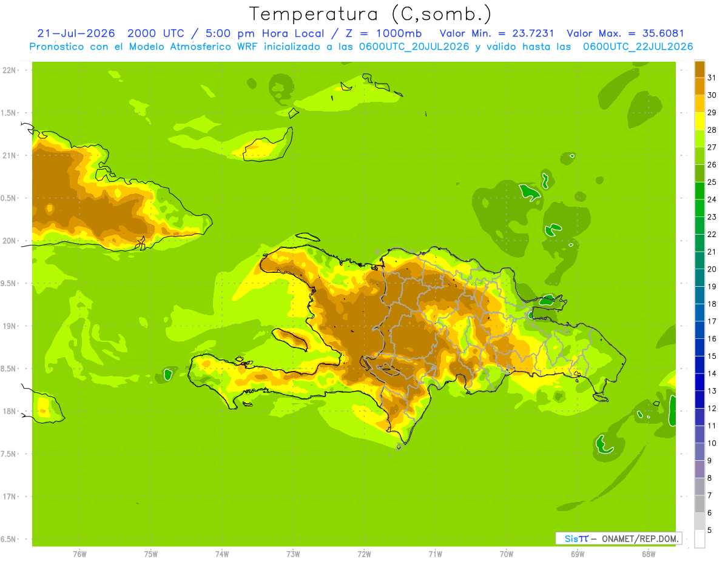Click the colorbar label "24"
The height and width of the screenshot is (562, 728).
(x=712, y=199)
